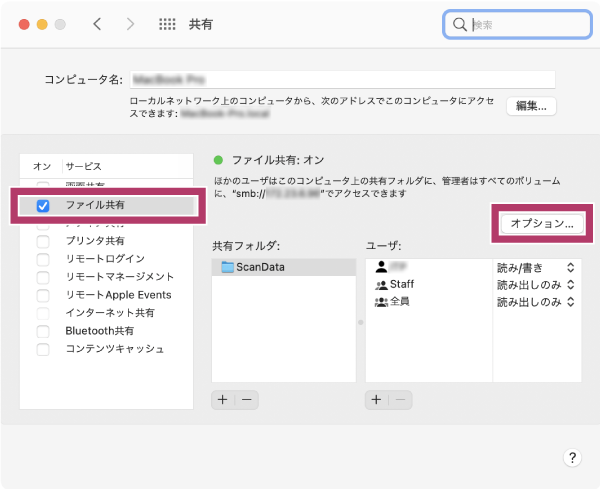This screenshot has height=489, width=600.
Task: Select the single user icon in user list
Action: tap(381, 267)
